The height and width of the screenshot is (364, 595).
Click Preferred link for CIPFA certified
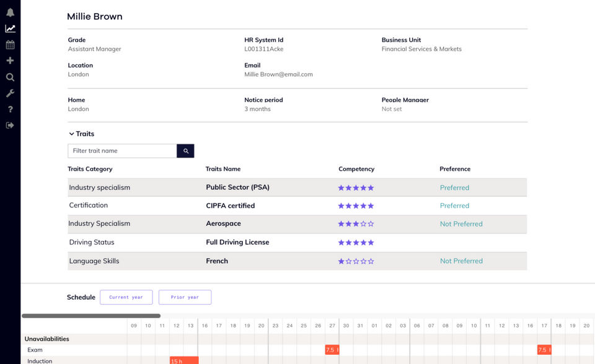coord(454,206)
